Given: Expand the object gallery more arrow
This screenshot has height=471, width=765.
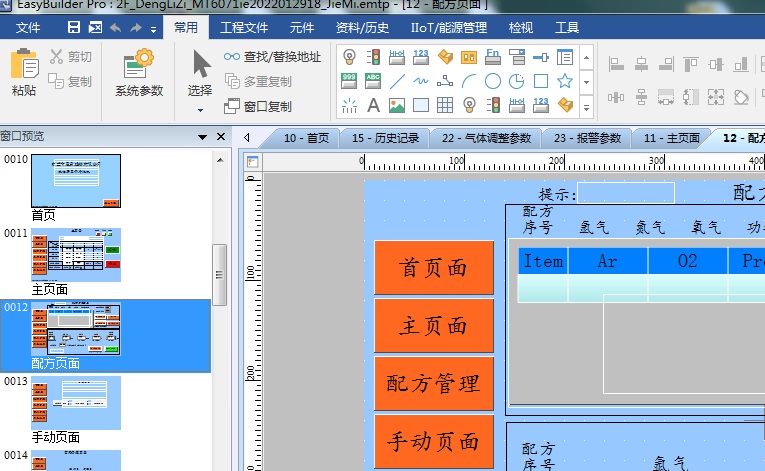Looking at the screenshot, I should [587, 105].
